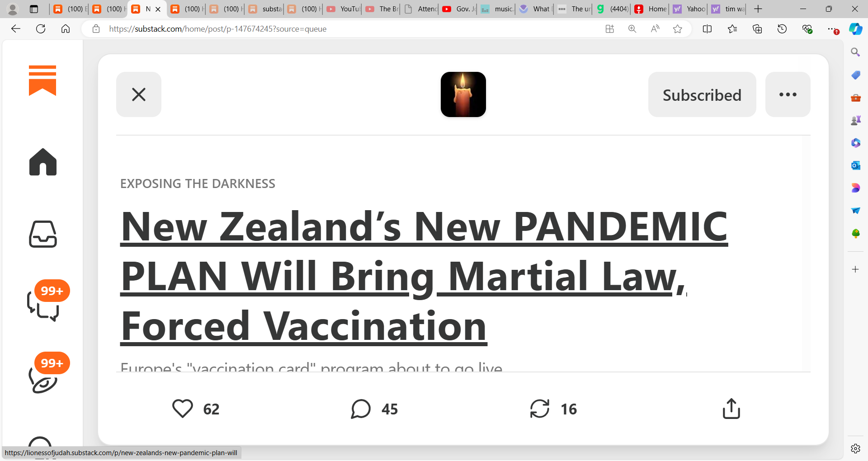868x461 pixels.
Task: Toggle split screen in browser toolbar
Action: 707,29
